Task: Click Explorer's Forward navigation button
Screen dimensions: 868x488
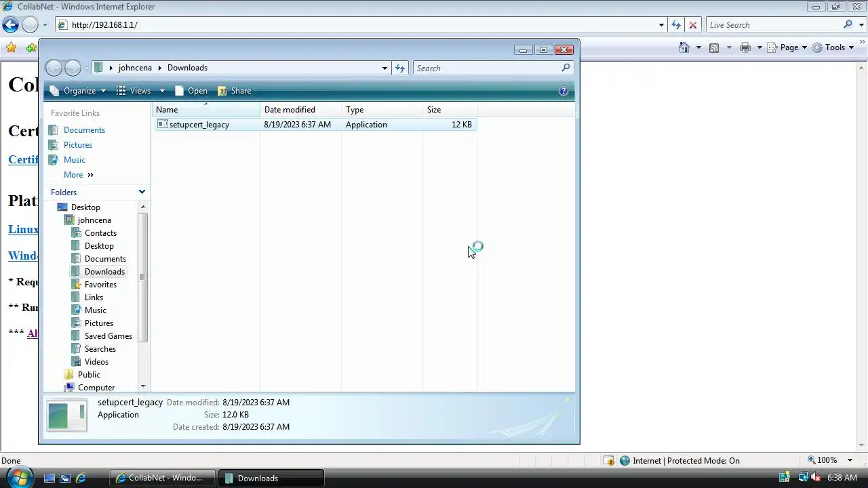Action: click(x=73, y=68)
